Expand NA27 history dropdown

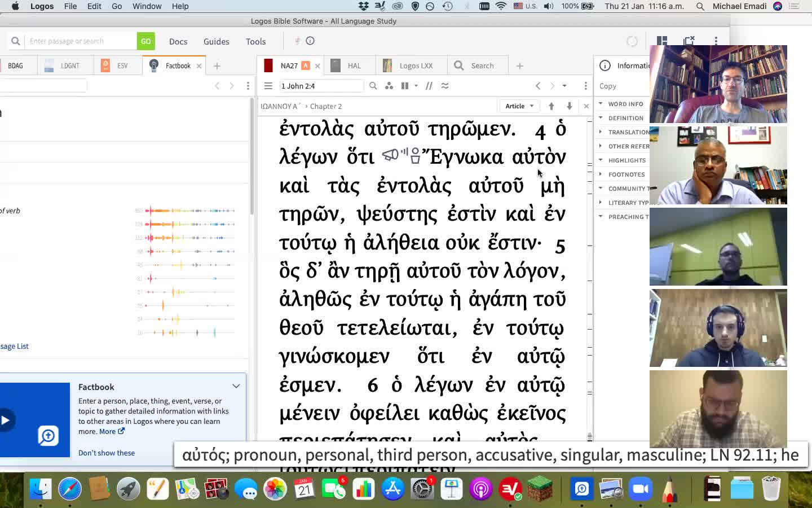click(564, 86)
